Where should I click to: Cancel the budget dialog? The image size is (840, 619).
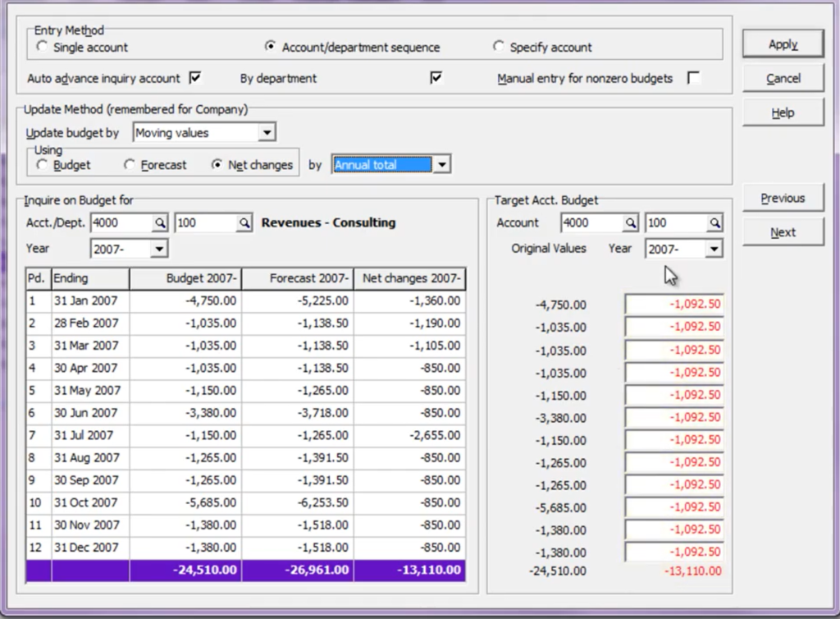783,79
